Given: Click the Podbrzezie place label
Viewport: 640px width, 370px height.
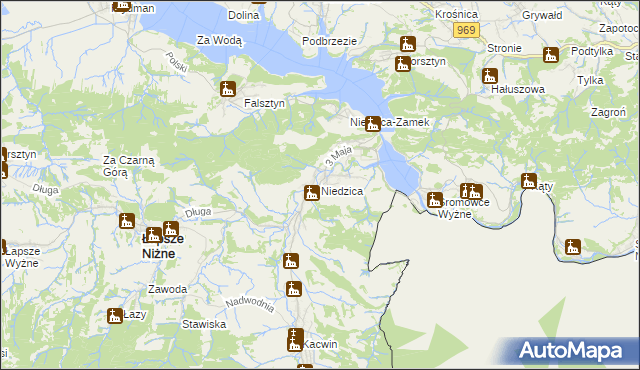Looking at the screenshot, I should pyautogui.click(x=329, y=41).
